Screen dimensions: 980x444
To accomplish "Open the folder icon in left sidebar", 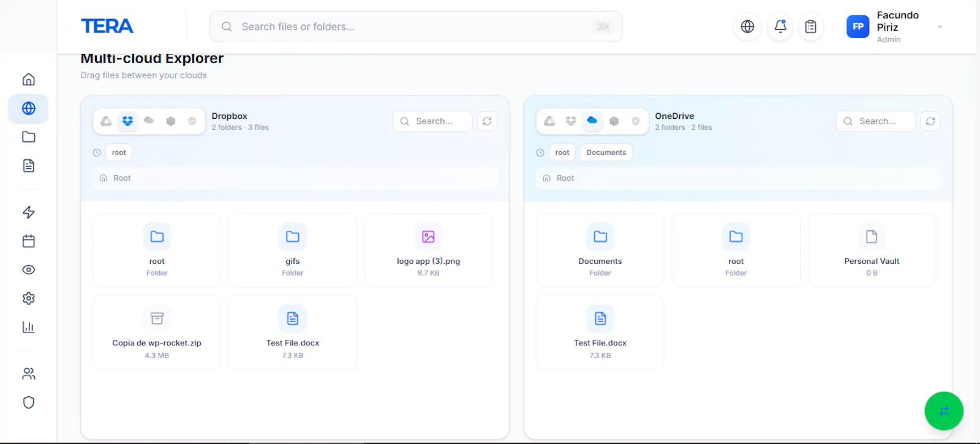I will (28, 137).
